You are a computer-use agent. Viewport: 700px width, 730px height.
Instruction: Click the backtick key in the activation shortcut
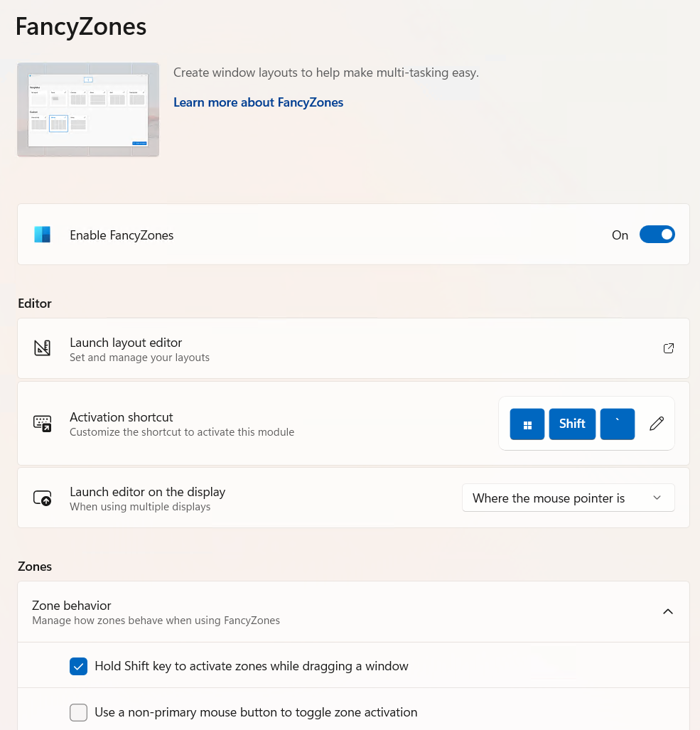(x=617, y=423)
